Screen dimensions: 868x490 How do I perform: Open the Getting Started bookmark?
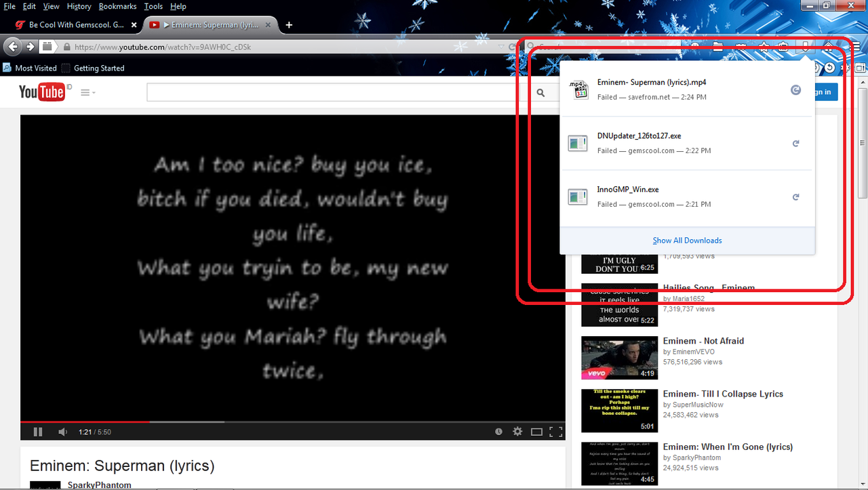click(93, 68)
